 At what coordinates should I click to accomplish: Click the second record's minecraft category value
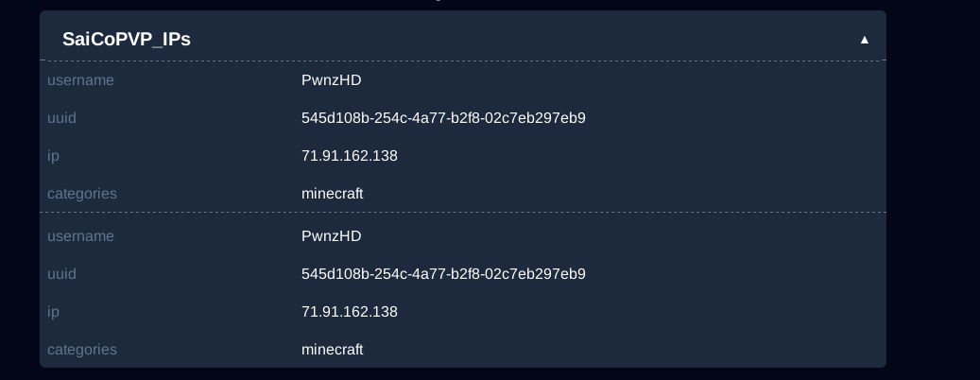(332, 350)
